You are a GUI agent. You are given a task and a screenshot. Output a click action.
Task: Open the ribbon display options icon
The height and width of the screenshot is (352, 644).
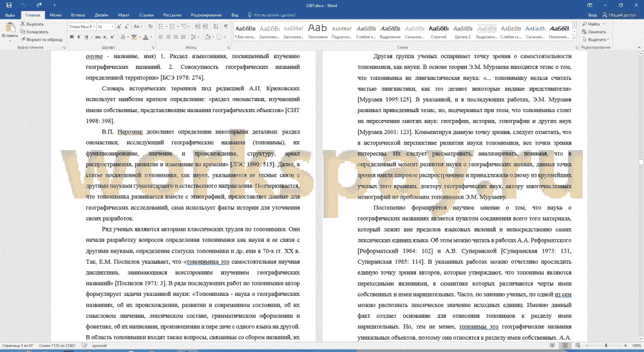(x=590, y=5)
